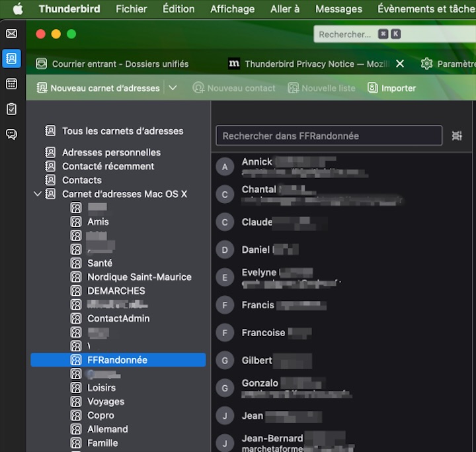
Task: Open the Messages menu
Action: pyautogui.click(x=338, y=9)
